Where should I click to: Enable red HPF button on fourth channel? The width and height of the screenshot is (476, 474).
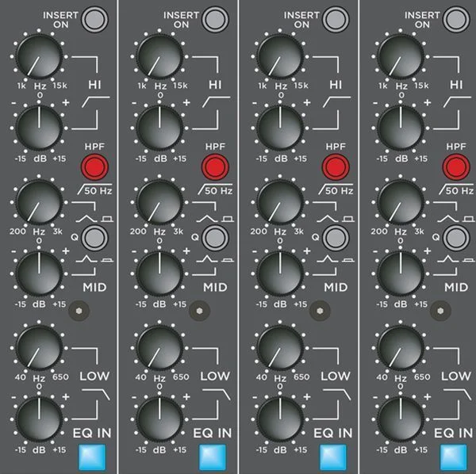[x=456, y=166]
